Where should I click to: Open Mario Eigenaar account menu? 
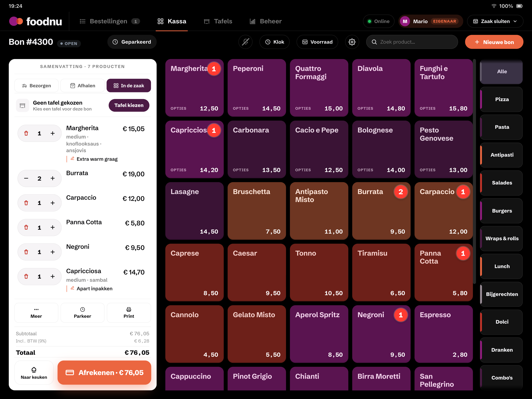coord(430,21)
